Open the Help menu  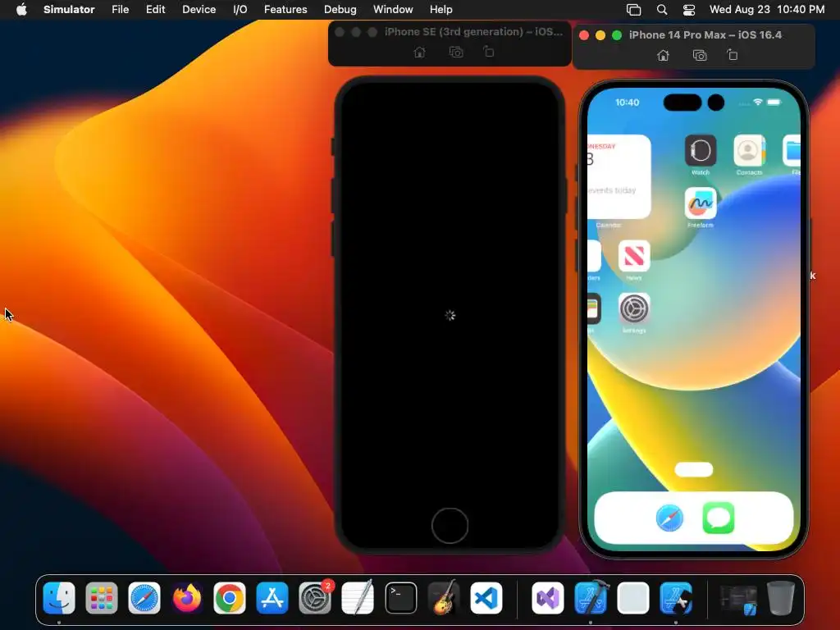point(441,10)
